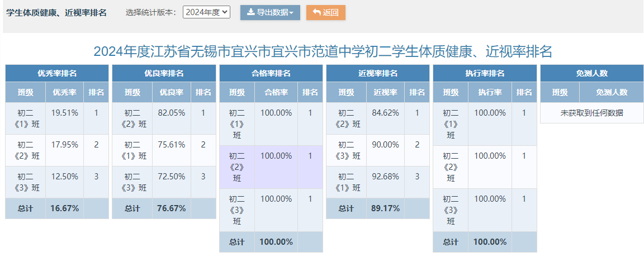The image size is (644, 271).
Task: Click 初二《2》班 row in 合格率排名 table
Action: click(271, 167)
